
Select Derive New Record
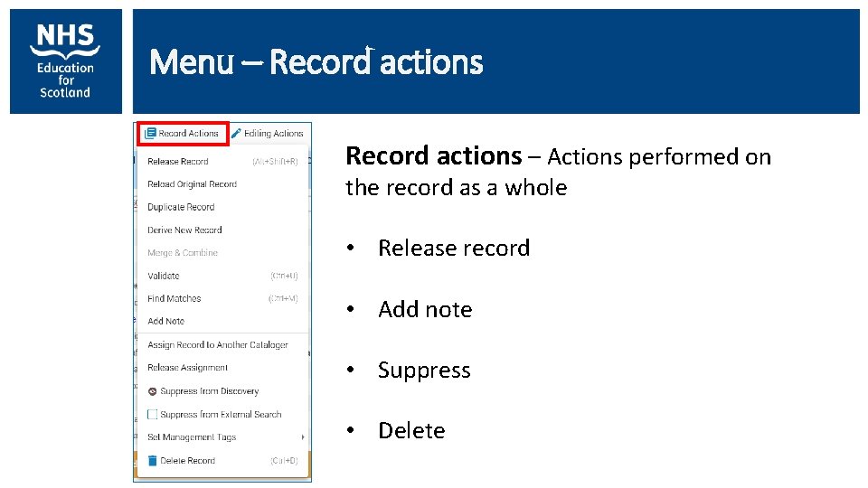184,230
